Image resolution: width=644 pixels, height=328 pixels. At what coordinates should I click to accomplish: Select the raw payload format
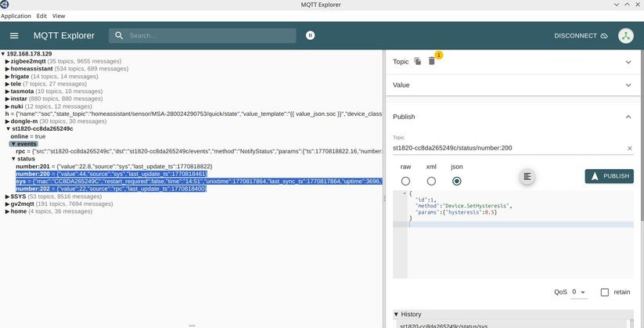click(405, 181)
